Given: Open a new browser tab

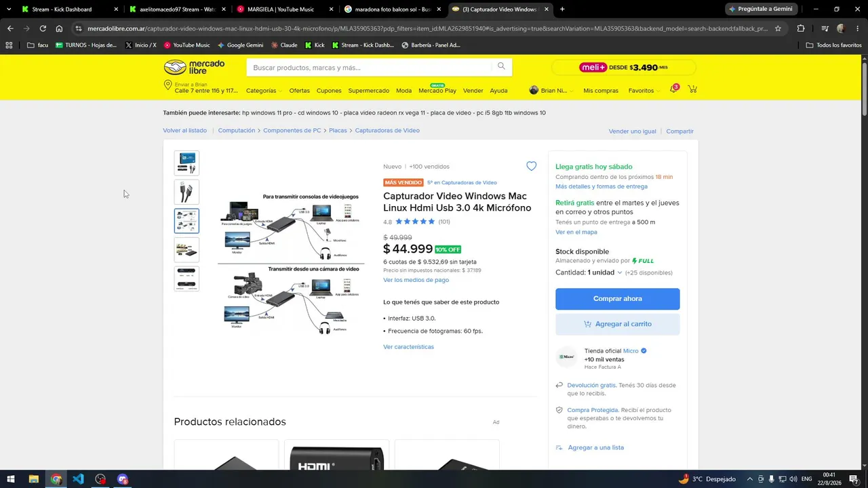Looking at the screenshot, I should click(562, 9).
